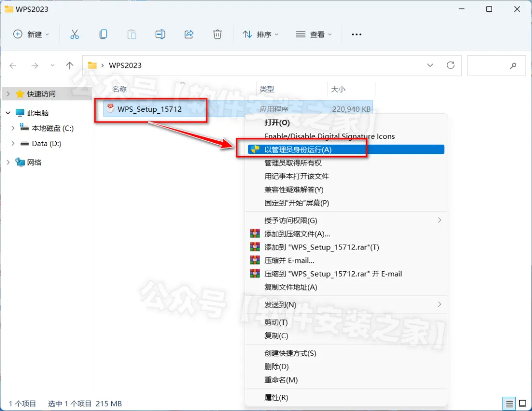The height and width of the screenshot is (411, 532).
Task: Open recent locations dropdown arrow
Action: click(52, 65)
